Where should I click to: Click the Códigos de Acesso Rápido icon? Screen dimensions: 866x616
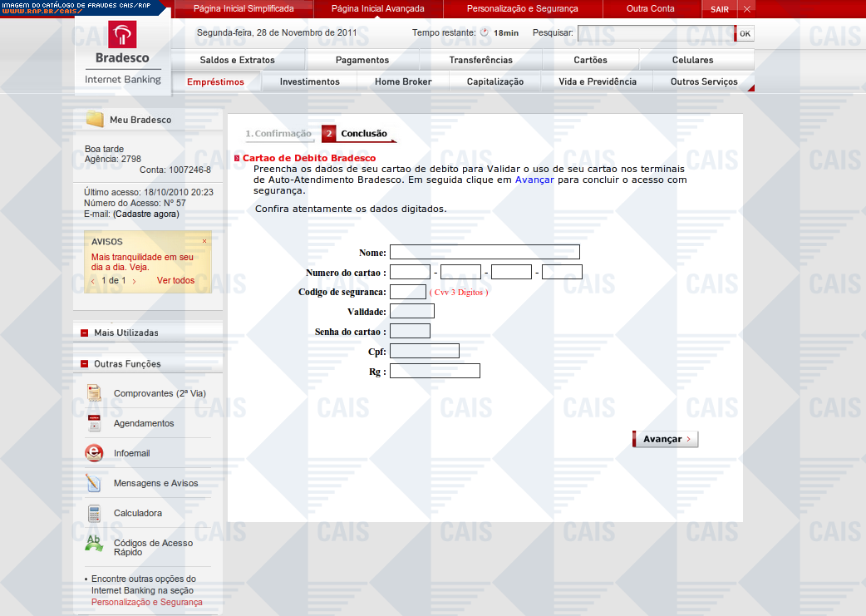pyautogui.click(x=95, y=545)
